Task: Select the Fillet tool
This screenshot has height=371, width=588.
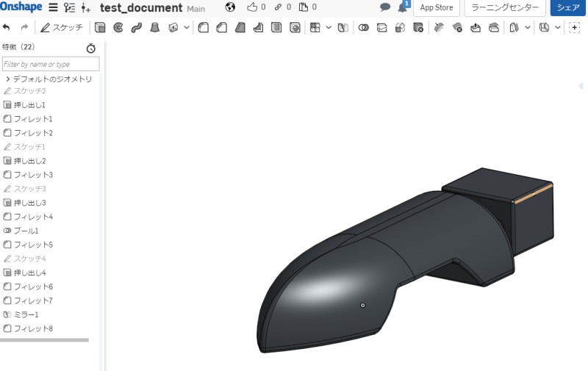Action: pyautogui.click(x=204, y=27)
